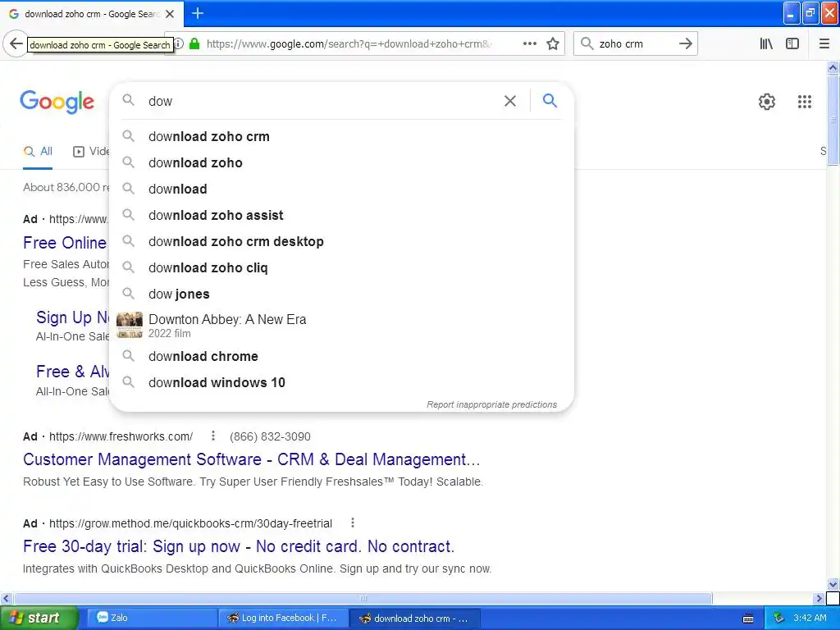This screenshot has width=840, height=630.
Task: Click the zoho crm browser search field
Action: (635, 44)
